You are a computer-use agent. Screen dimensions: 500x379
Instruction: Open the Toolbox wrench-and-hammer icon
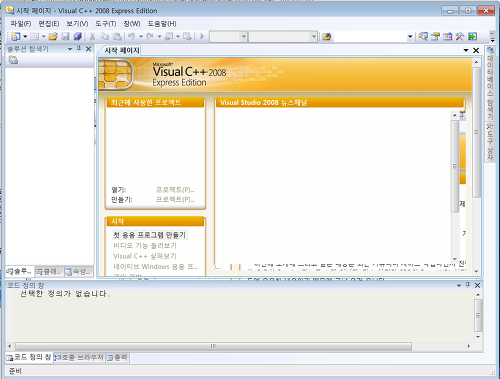tap(460, 36)
